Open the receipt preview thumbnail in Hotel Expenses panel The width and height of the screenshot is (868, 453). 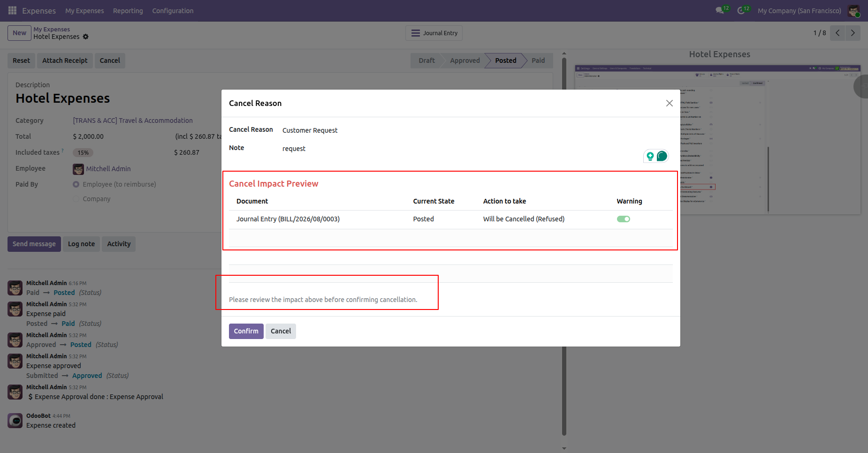pos(717,139)
